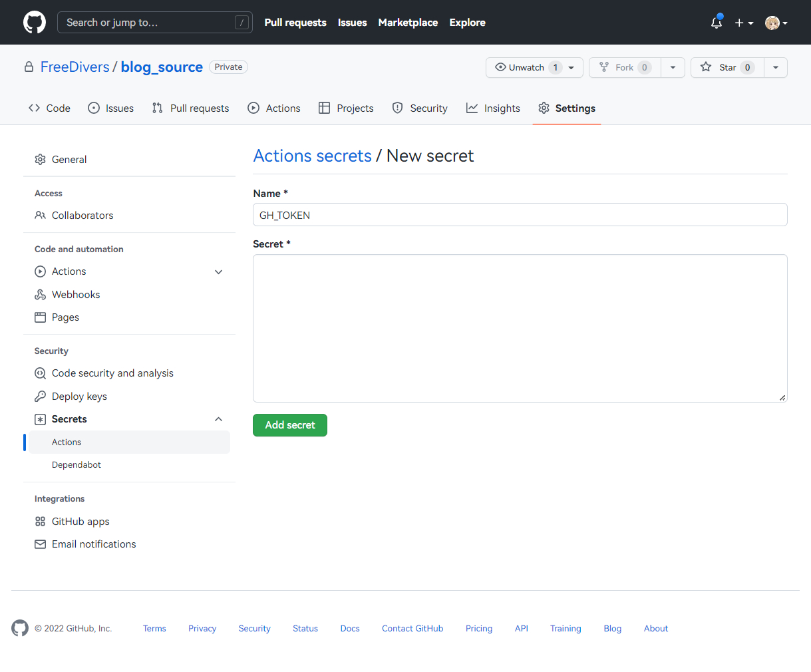Open the notifications bell
Image resolution: width=811 pixels, height=672 pixels.
pyautogui.click(x=717, y=22)
